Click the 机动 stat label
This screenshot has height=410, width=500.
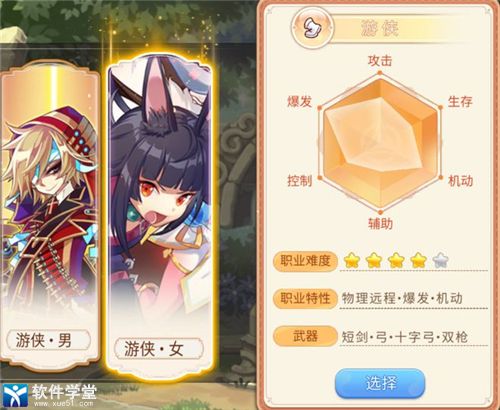pos(461,181)
